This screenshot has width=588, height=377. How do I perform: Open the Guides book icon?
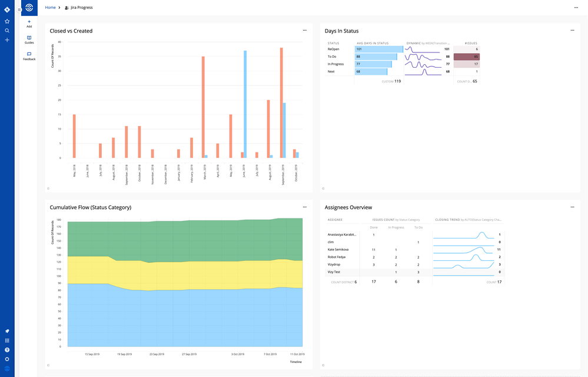[x=28, y=38]
